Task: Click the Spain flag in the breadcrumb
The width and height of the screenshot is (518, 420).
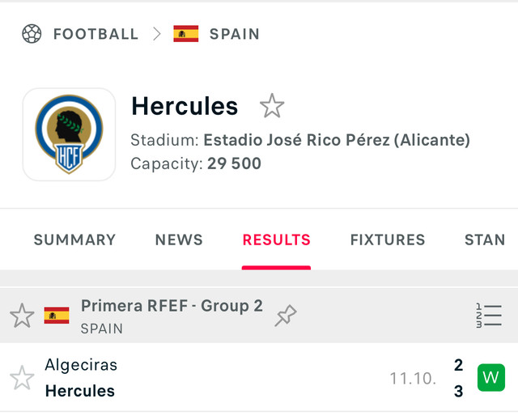Action: [185, 34]
